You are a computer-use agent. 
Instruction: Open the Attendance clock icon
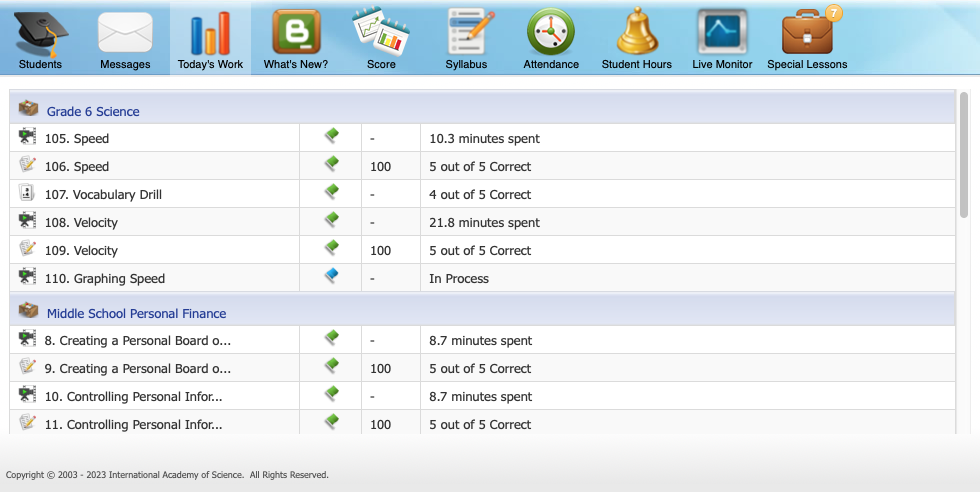coord(551,33)
